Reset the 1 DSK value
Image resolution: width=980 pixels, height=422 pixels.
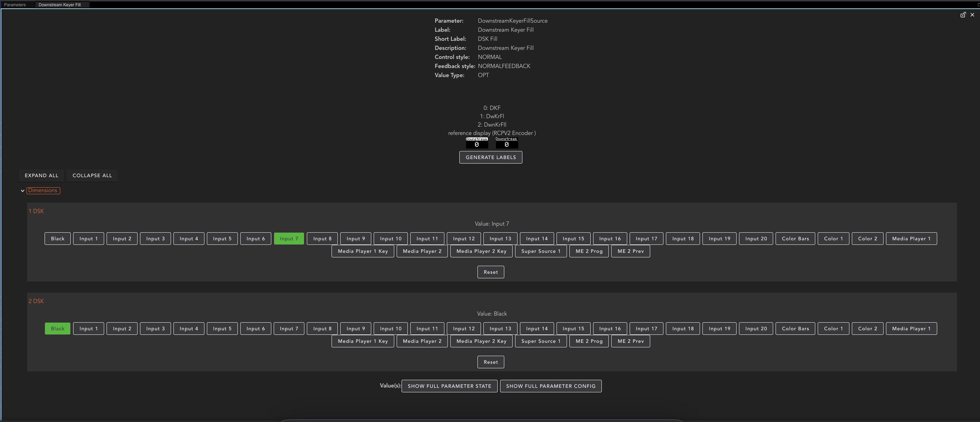click(x=490, y=272)
